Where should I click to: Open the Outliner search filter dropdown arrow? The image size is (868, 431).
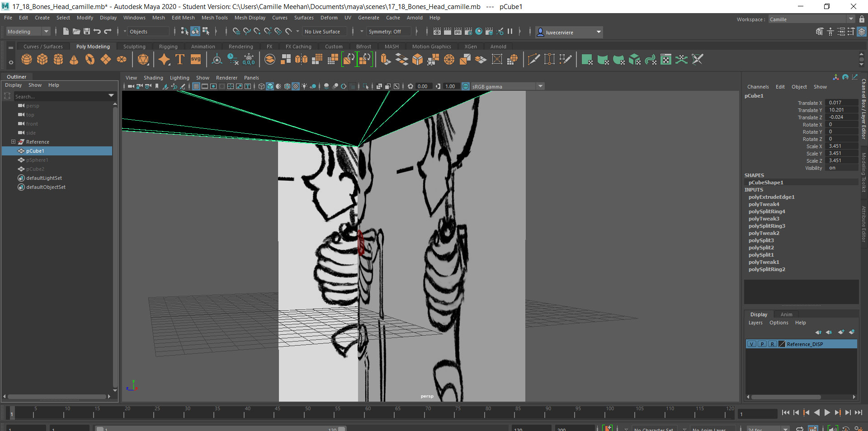pos(111,96)
